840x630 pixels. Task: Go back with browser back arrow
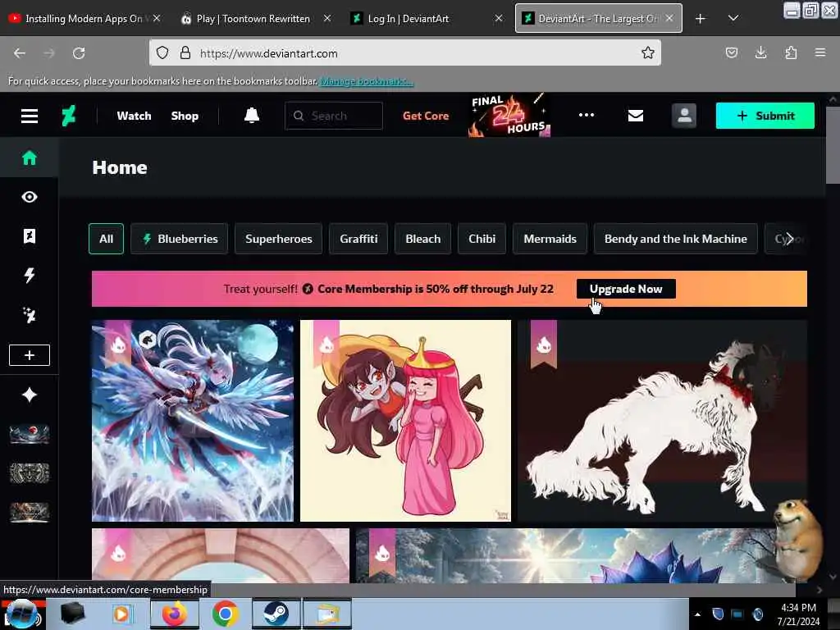coord(20,53)
